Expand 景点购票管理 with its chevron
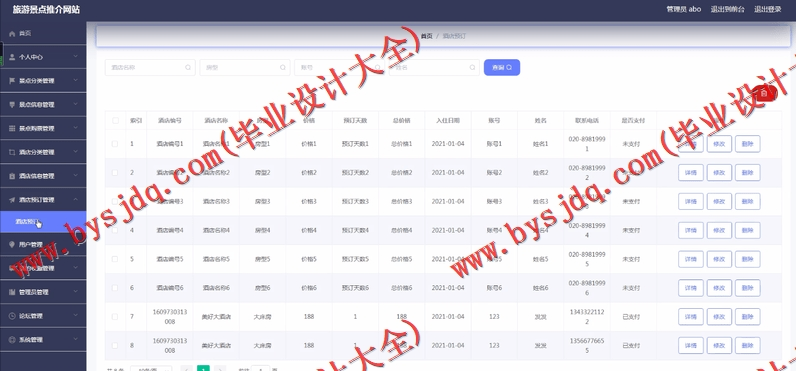796x371 pixels. 76,128
